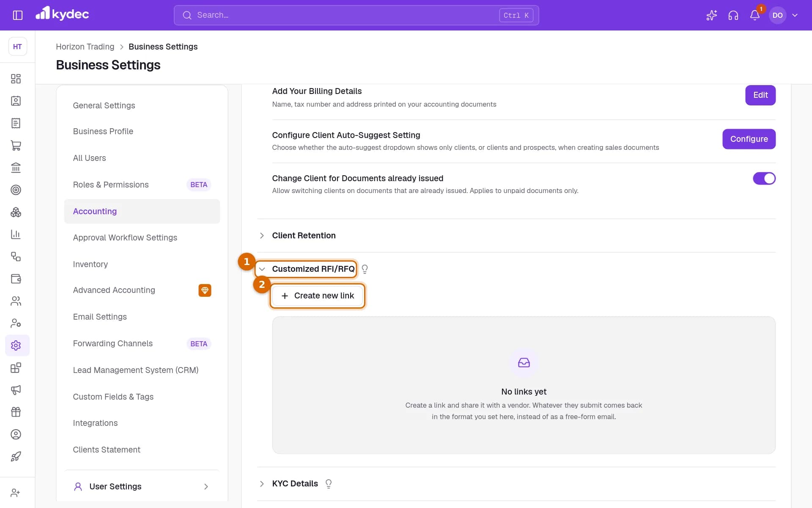Screen dimensions: 812x508
Task: Toggle the sidebar panel icon
Action: tap(17, 15)
